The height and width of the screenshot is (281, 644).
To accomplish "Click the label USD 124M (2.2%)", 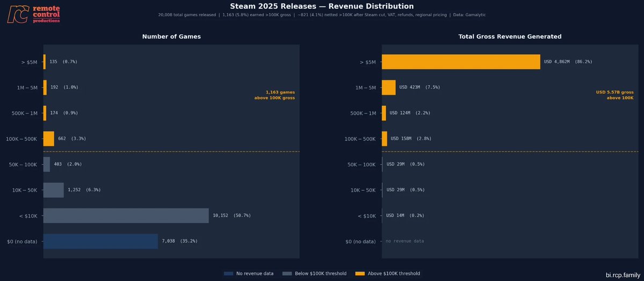I will 410,113.
